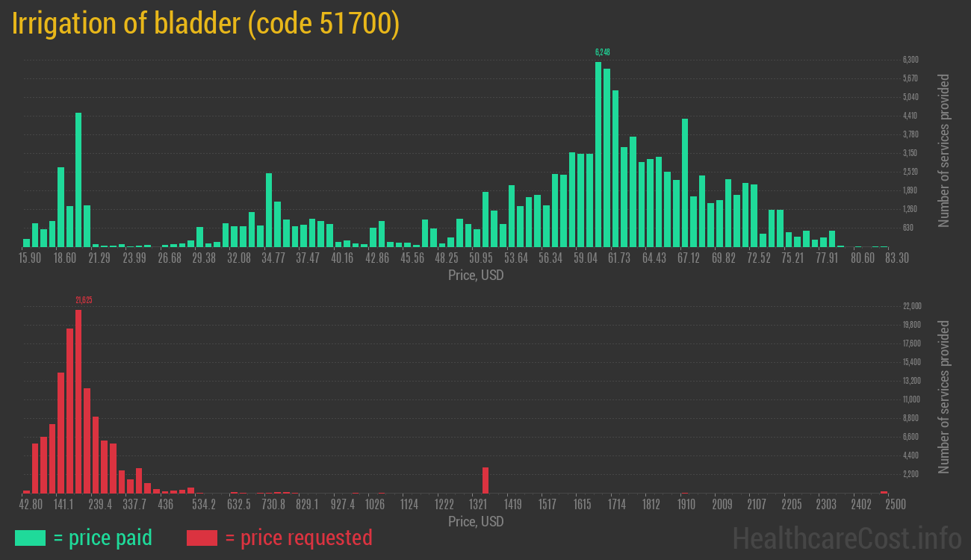Click the 'price paid' legend text

tap(102, 538)
